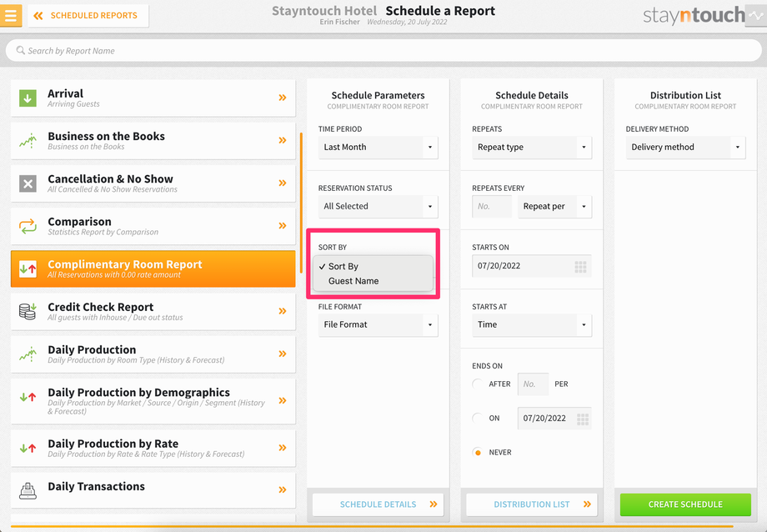Click the Schedule Details button

(x=378, y=504)
